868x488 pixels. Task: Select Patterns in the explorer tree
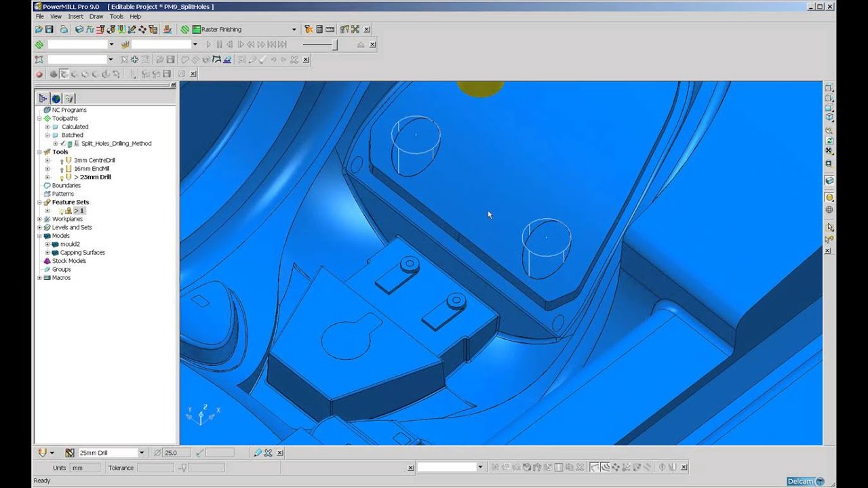(x=63, y=194)
